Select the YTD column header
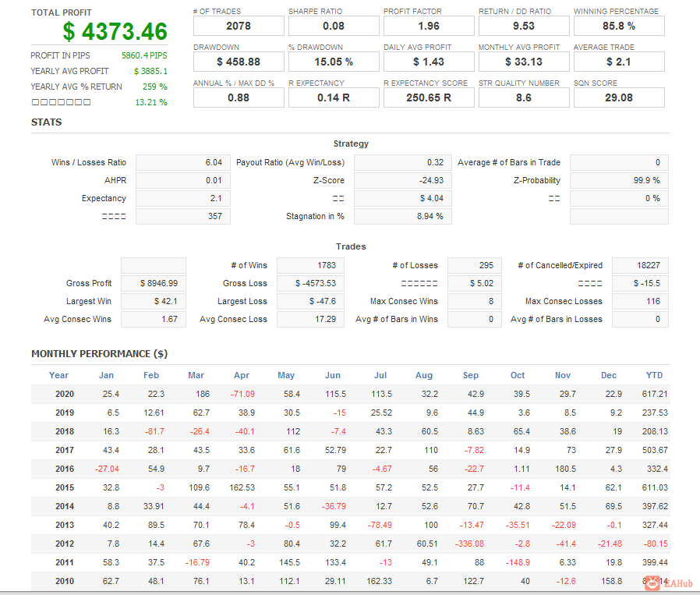This screenshot has height=595, width=700. (x=655, y=375)
